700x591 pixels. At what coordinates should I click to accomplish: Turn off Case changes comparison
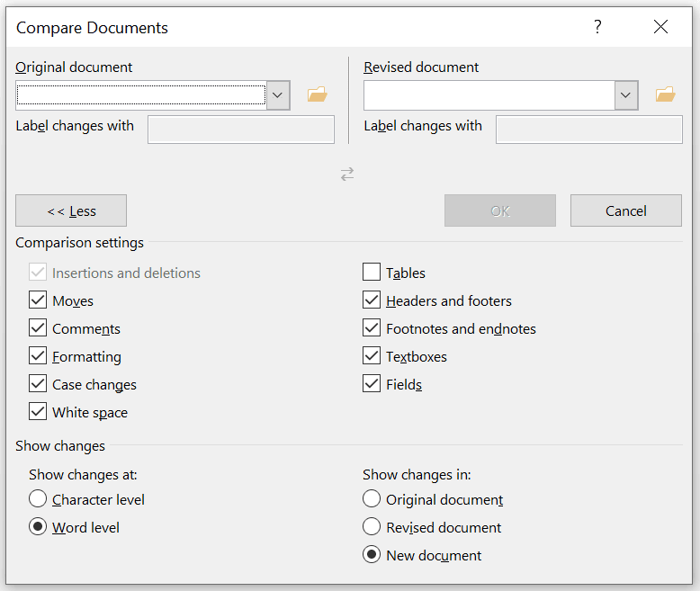point(38,384)
